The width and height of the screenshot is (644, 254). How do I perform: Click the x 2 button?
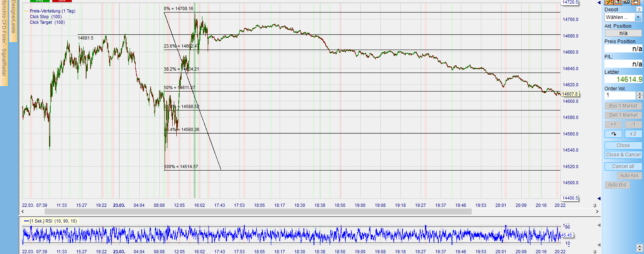[x=633, y=134]
